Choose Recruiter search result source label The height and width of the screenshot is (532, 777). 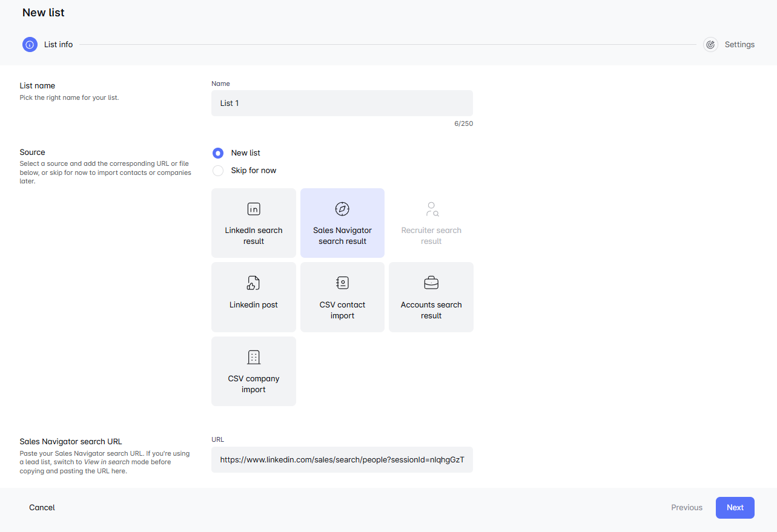point(431,235)
